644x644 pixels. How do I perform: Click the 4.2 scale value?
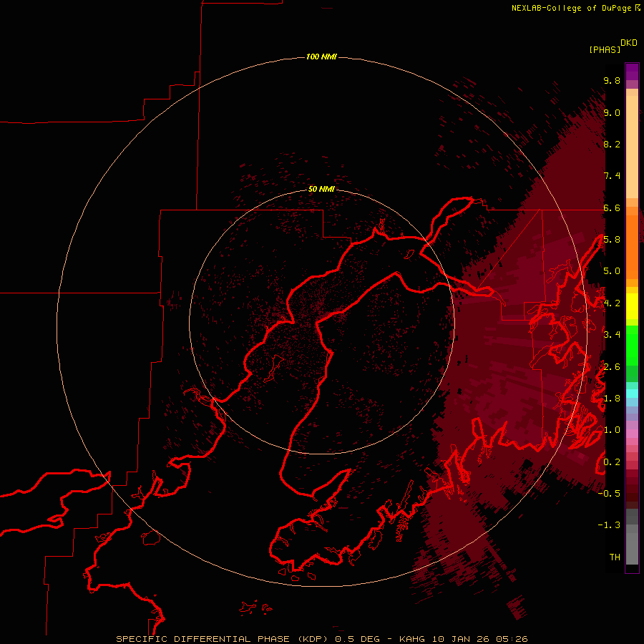pos(612,303)
